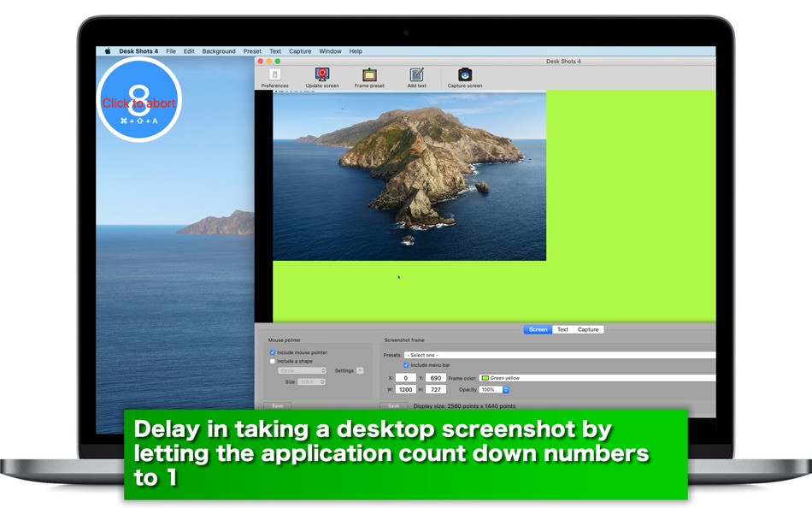Screen dimensions: 812x508
Task: Click the Desk Shots 4 window title
Action: coord(563,62)
